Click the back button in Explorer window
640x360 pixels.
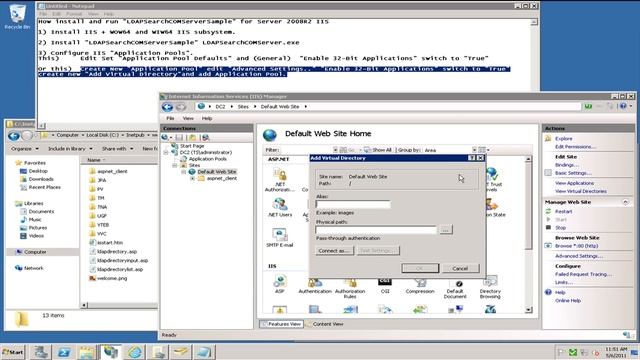point(14,136)
